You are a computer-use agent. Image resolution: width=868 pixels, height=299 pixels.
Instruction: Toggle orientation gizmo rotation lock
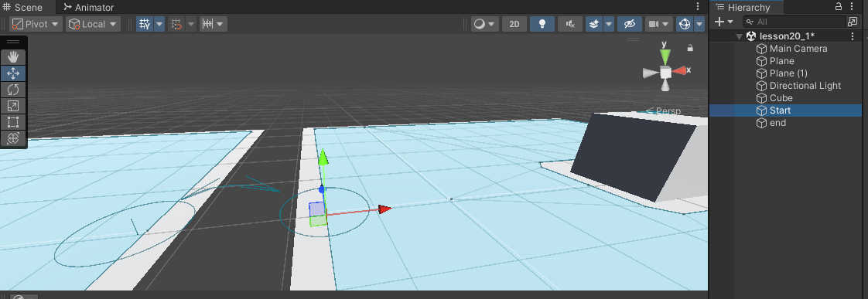pos(690,48)
